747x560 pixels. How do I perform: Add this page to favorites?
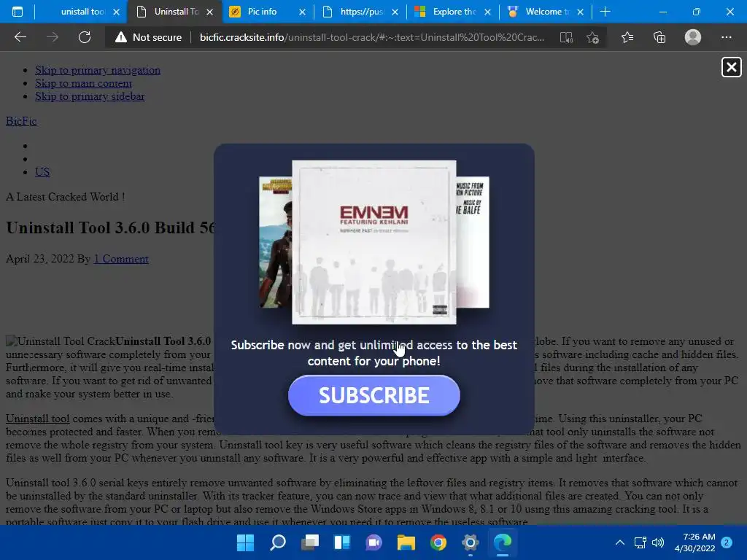(592, 37)
